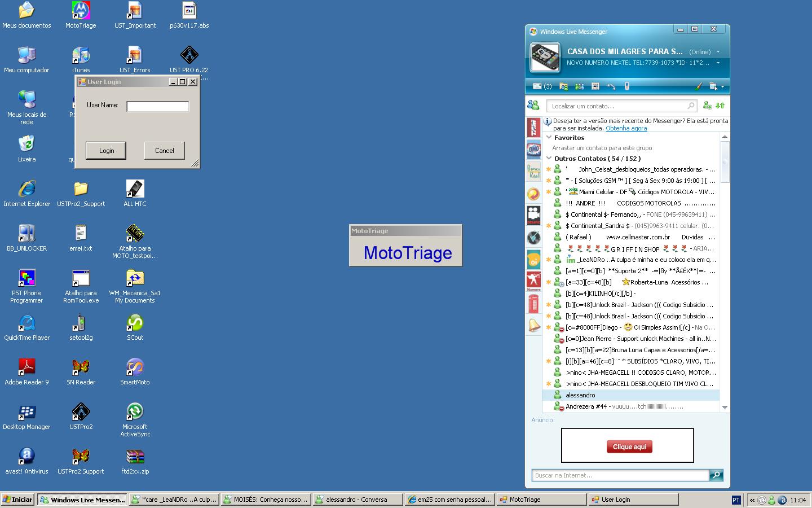812x508 pixels.
Task: Click the two-people contacts icon beside search
Action: [533, 105]
